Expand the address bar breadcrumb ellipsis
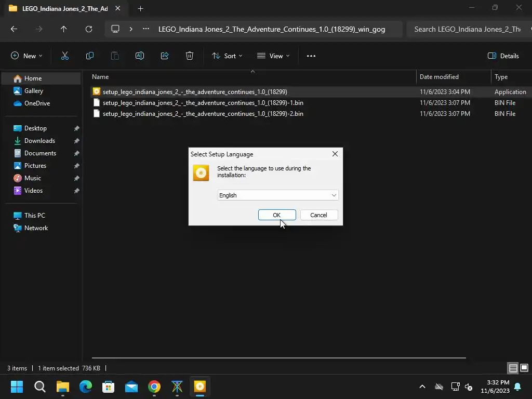The image size is (532, 399). point(146,29)
